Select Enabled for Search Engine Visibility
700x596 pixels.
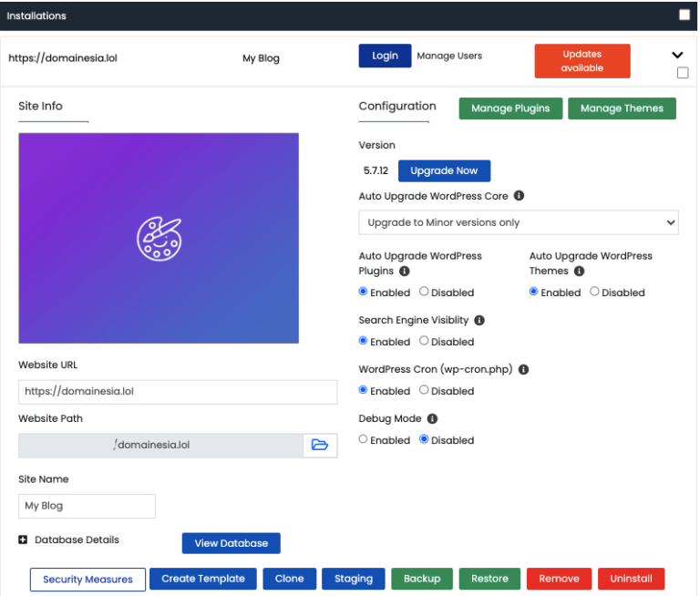(x=363, y=341)
